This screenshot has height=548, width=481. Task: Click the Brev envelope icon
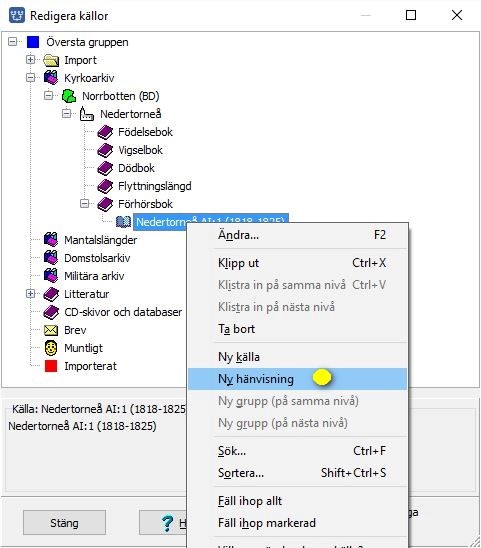point(51,330)
